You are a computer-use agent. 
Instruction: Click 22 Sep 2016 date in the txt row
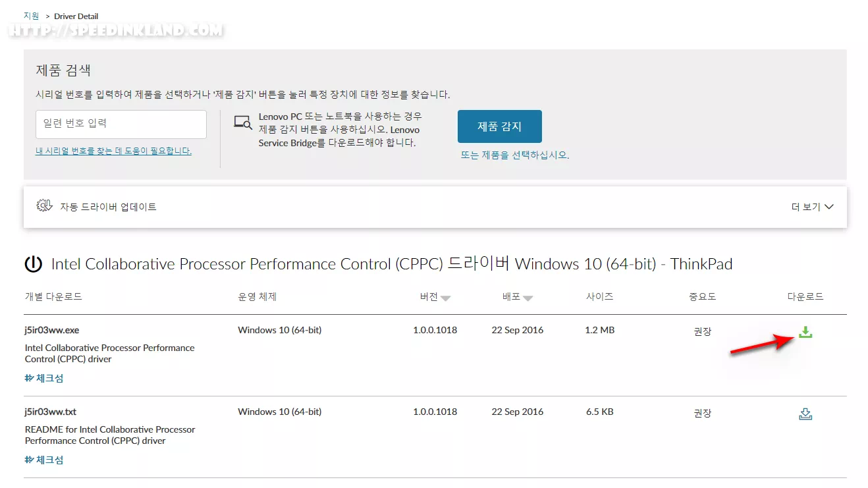click(x=518, y=412)
